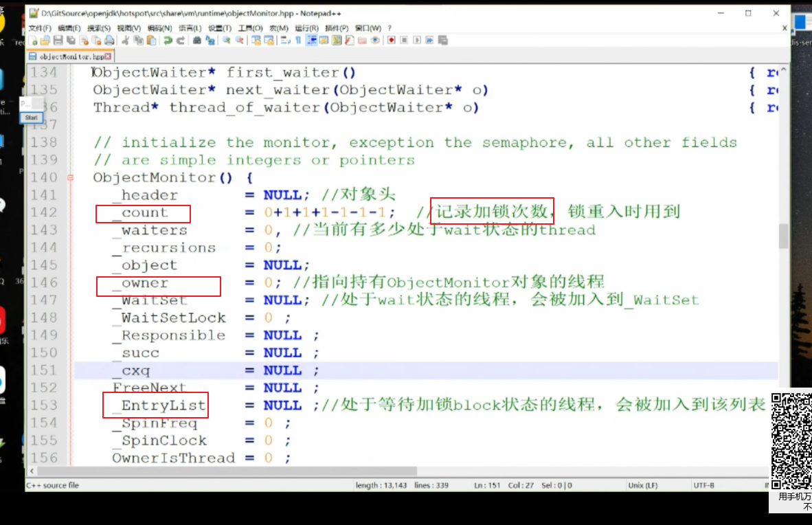Save the file with the floppy disk icon
Screen dimensions: 812x525
58,41
